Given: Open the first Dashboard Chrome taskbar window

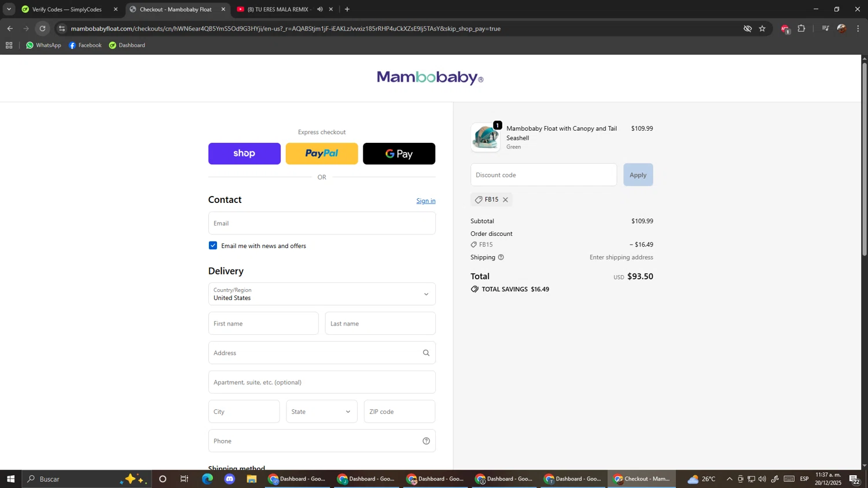Looking at the screenshot, I should tap(297, 479).
